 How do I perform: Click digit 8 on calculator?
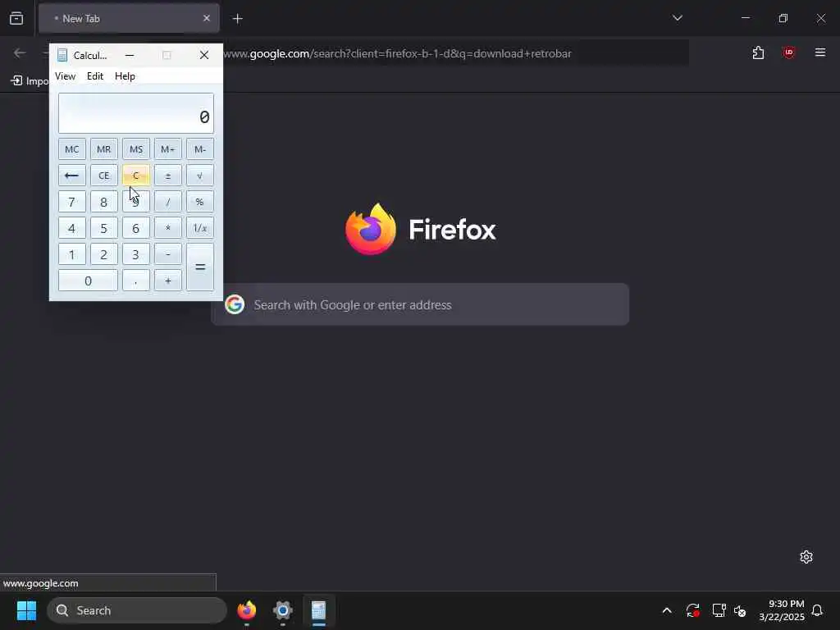pyautogui.click(x=104, y=202)
